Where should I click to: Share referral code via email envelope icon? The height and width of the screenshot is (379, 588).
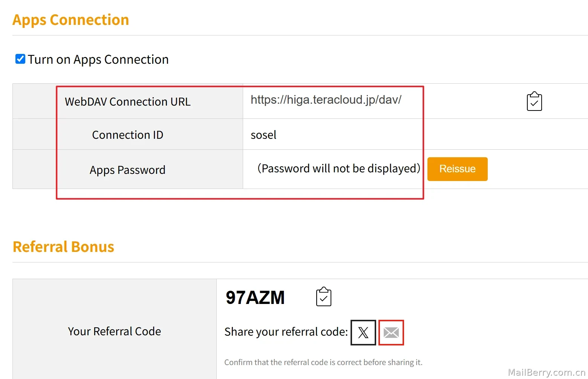[391, 332]
